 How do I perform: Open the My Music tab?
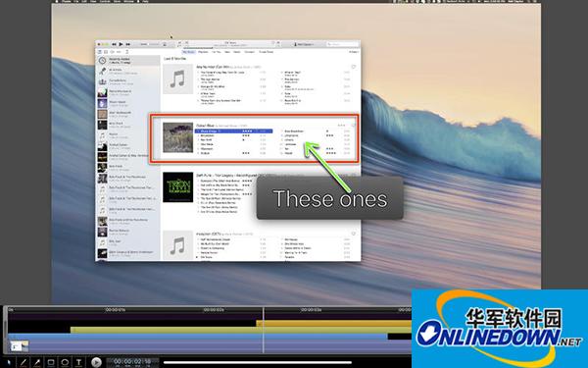[x=188, y=52]
